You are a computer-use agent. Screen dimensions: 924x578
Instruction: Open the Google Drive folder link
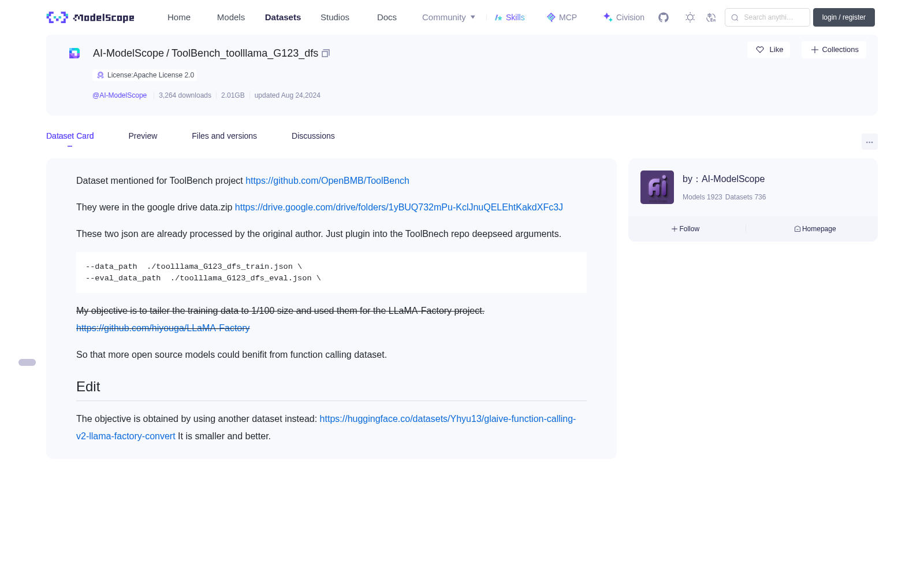point(399,208)
